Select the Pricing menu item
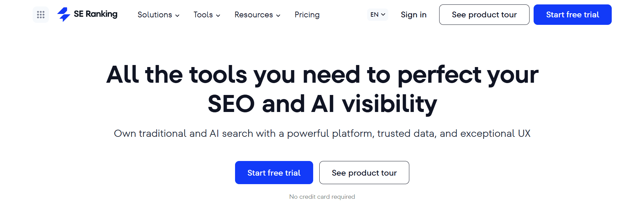 [x=307, y=15]
